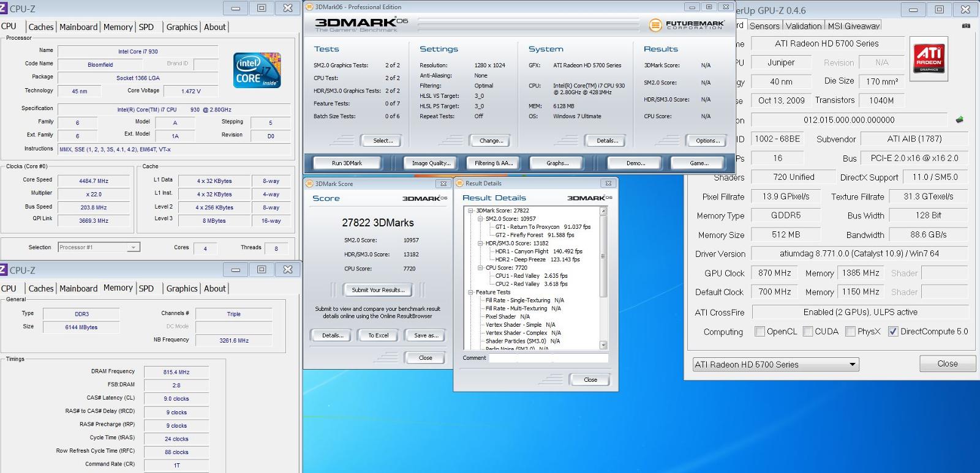
Task: Collapse the SM2.0 Score: 10957 node
Action: pos(481,218)
